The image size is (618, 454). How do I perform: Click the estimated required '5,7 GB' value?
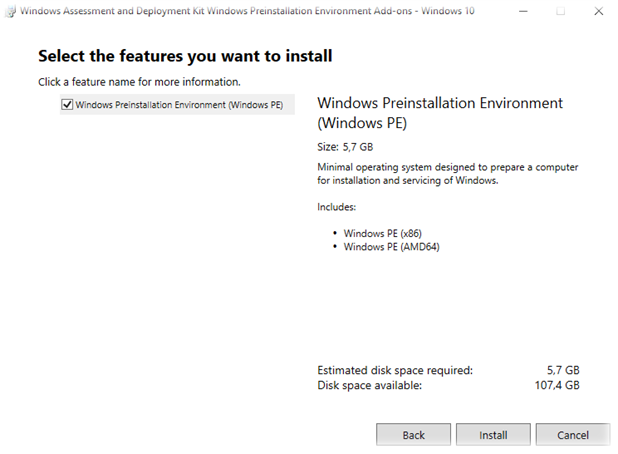coord(563,370)
